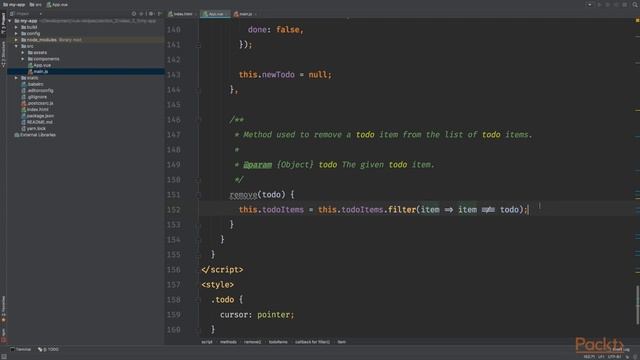Open Search Everywhere magnifier icon
Screen dimensions: 640x360
coord(635,4)
